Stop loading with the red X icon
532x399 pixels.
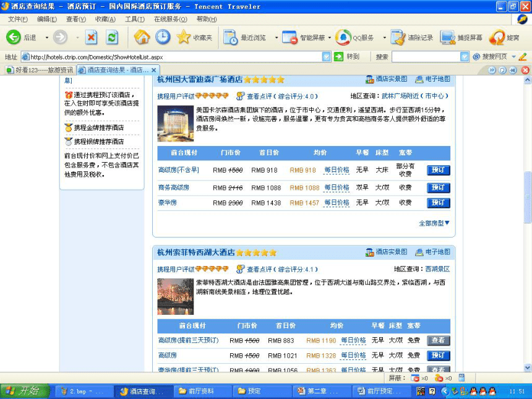pos(91,37)
